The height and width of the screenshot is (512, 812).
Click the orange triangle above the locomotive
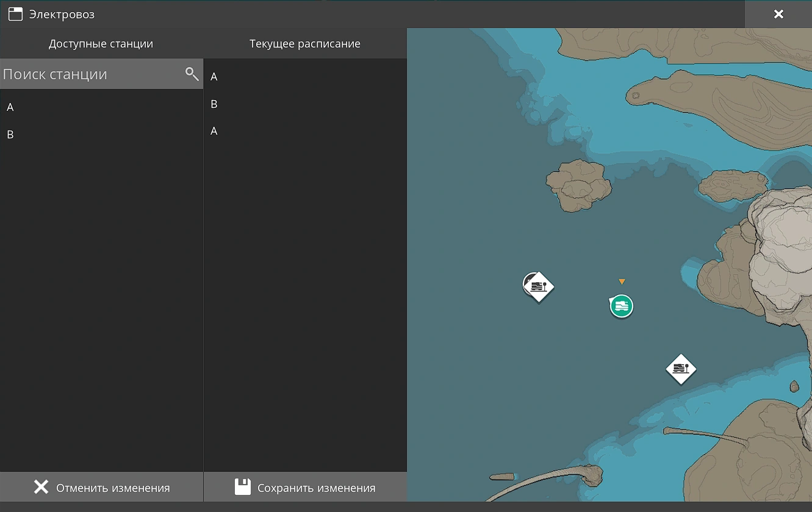coord(622,282)
